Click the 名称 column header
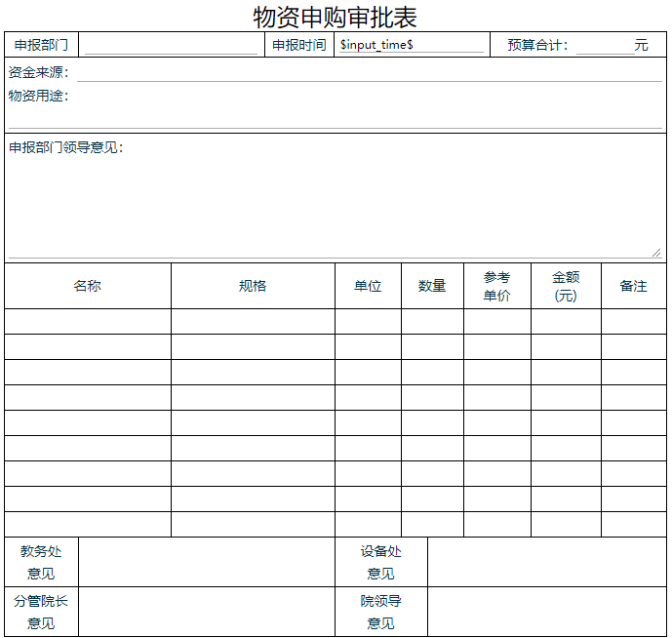Viewport: 672px width, 638px height. click(x=88, y=286)
